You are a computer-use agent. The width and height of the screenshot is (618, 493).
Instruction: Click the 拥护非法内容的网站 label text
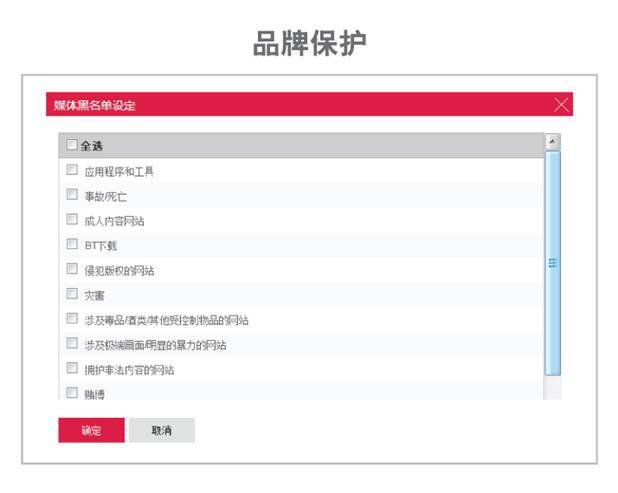pos(129,370)
